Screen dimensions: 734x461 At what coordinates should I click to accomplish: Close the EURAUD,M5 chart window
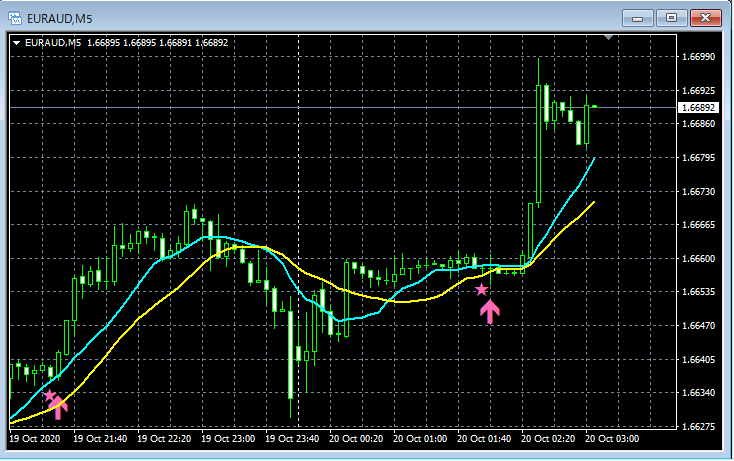coord(706,18)
